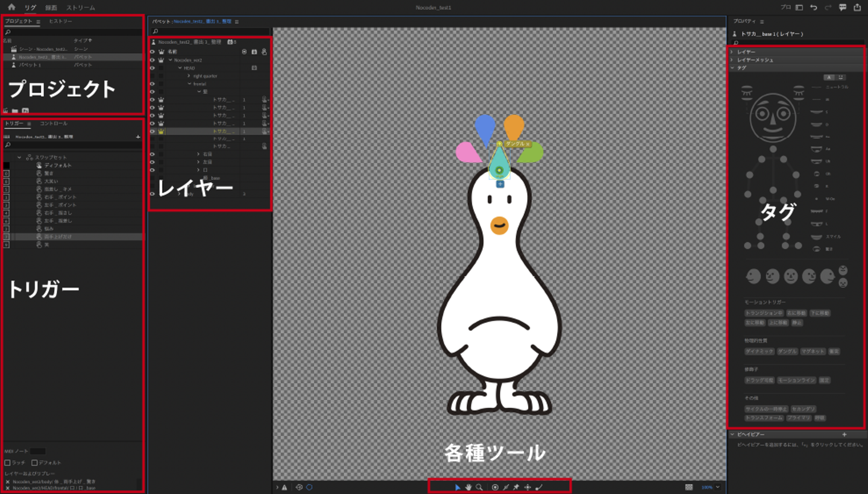Select the arrow Selection tool

pos(458,487)
